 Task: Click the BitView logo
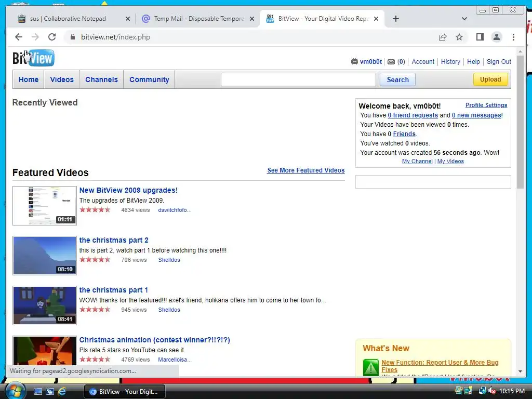(33, 58)
